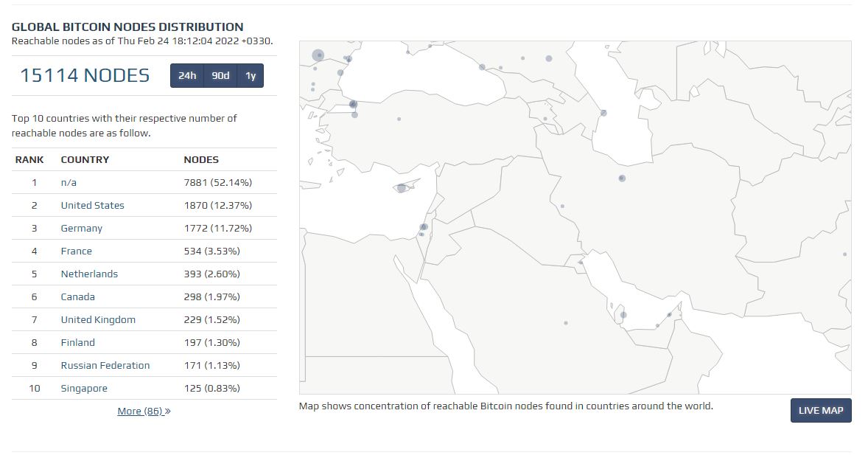The height and width of the screenshot is (458, 868).
Task: Click the node dot in northern Iran
Action: (x=622, y=178)
